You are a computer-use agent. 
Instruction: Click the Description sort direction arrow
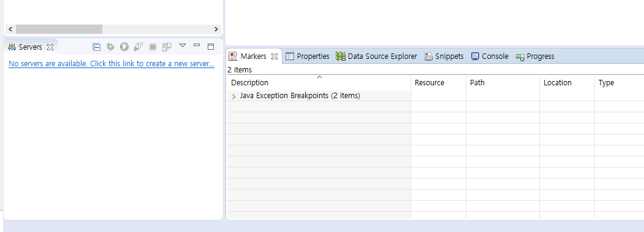point(319,77)
